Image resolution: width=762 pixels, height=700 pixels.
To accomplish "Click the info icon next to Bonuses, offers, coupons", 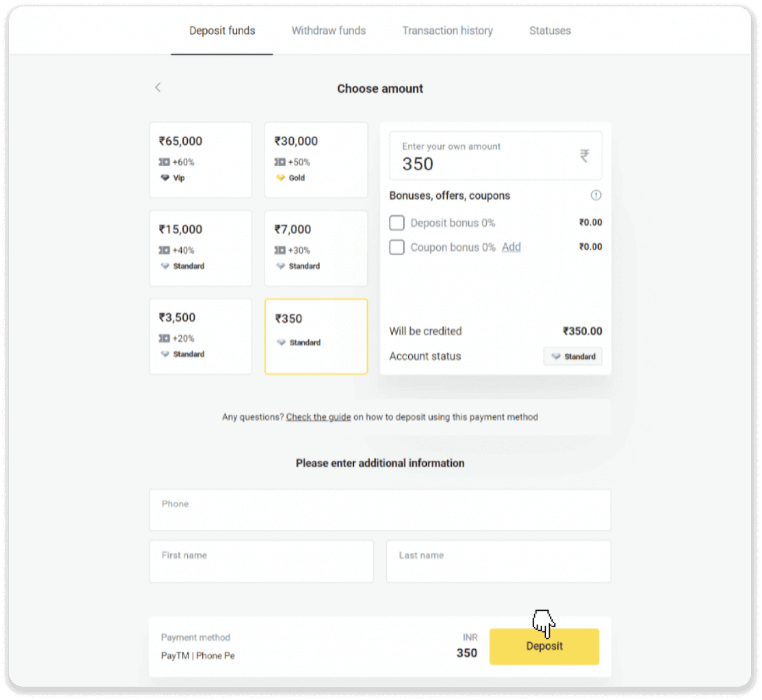I will (595, 195).
